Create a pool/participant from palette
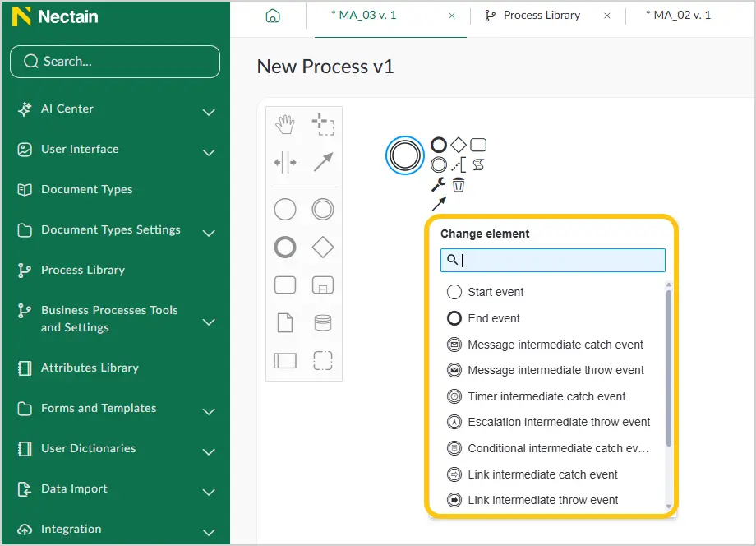The height and width of the screenshot is (546, 756). tap(285, 360)
